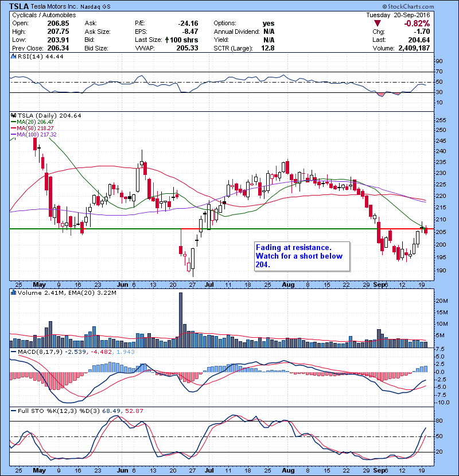Click 'Cyclicals / Automobiles' sector label
This screenshot has width=459, height=476.
[44, 15]
